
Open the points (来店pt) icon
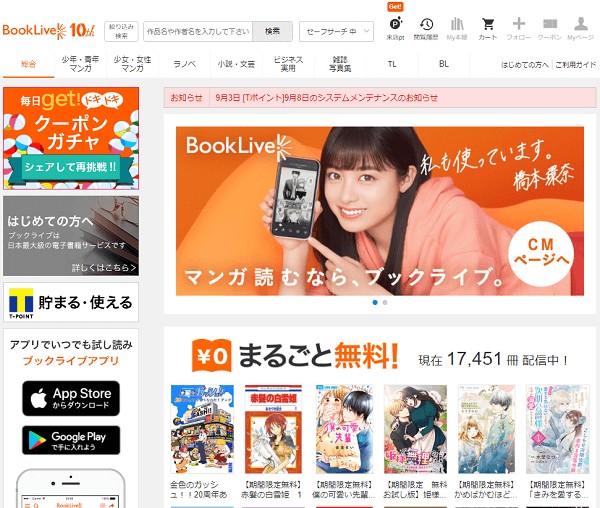coord(395,27)
